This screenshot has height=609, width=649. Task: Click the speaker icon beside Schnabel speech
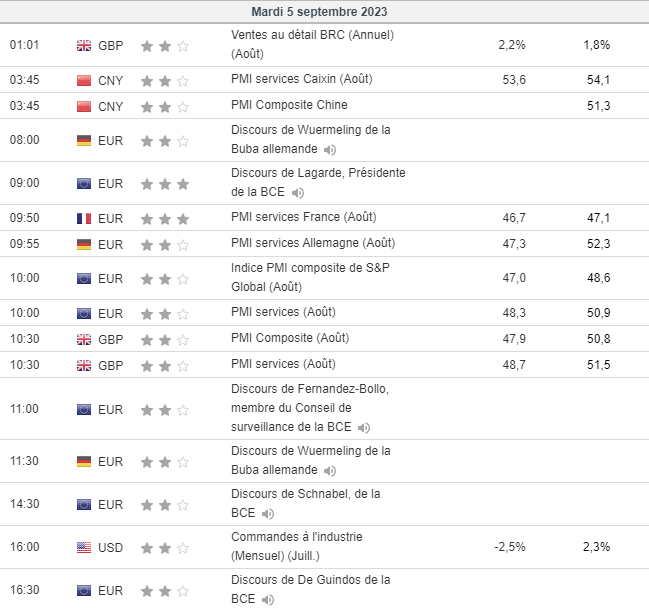click(x=267, y=514)
